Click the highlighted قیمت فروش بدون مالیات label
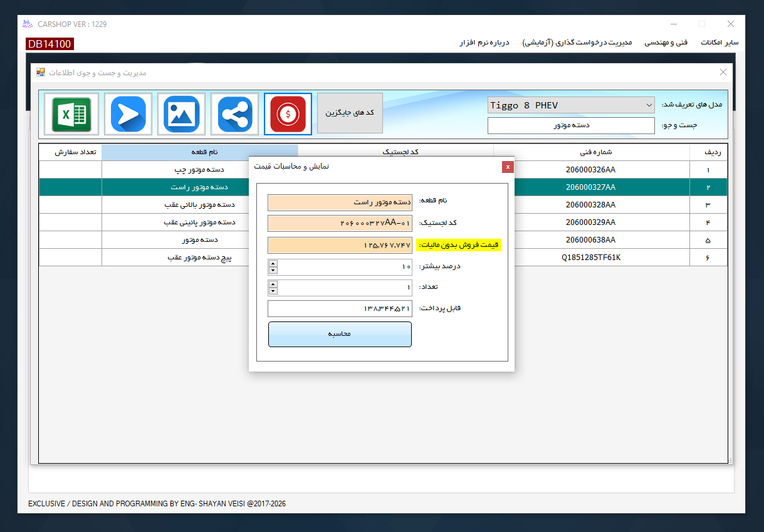 tap(459, 245)
